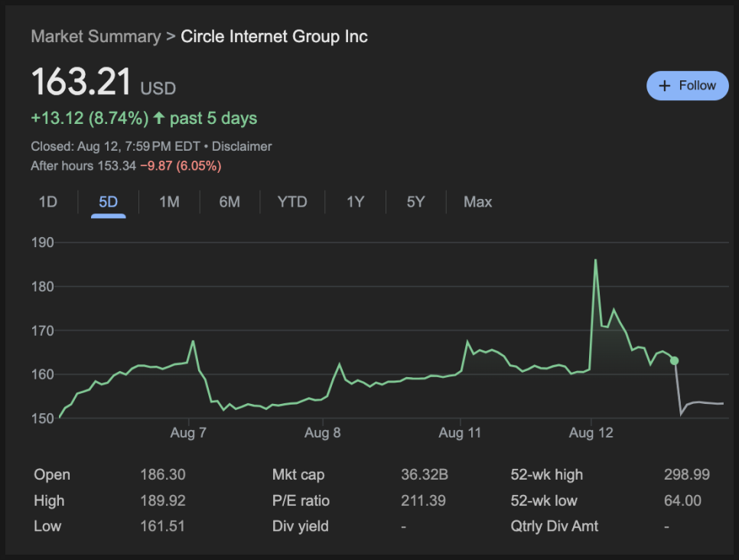Click the Aug 8 date label

tap(322, 433)
